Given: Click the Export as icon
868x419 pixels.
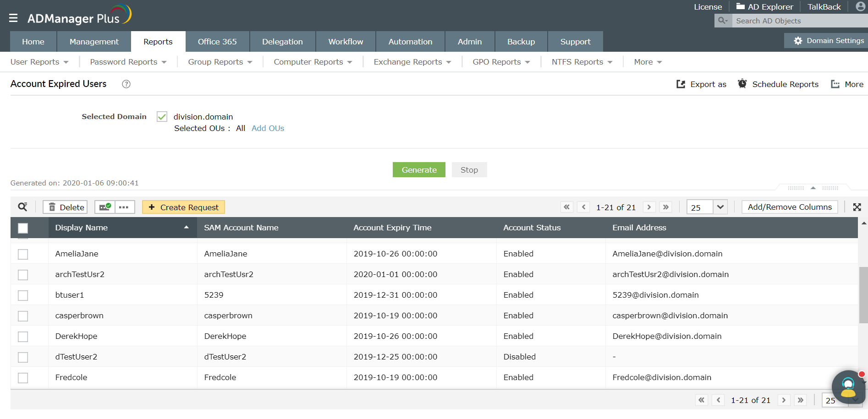Looking at the screenshot, I should pos(682,84).
